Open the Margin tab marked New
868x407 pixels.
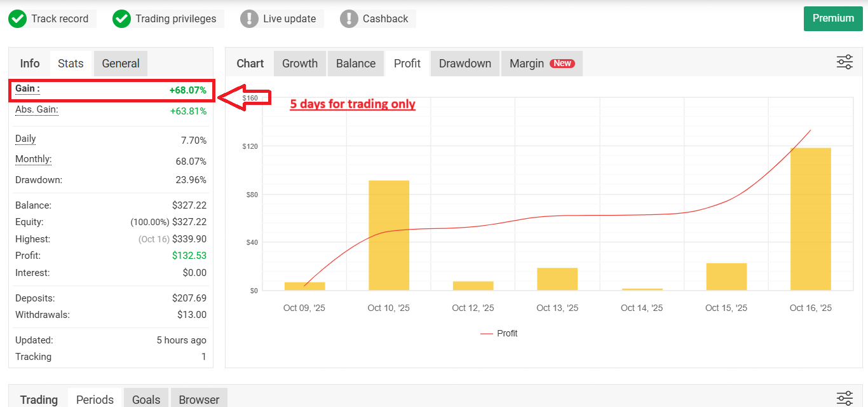pyautogui.click(x=541, y=64)
